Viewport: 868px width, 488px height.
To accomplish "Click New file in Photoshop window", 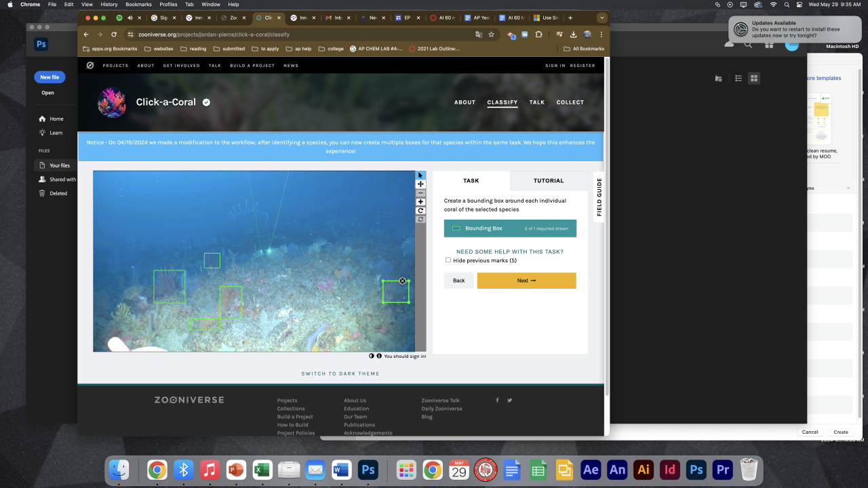I will tap(50, 77).
